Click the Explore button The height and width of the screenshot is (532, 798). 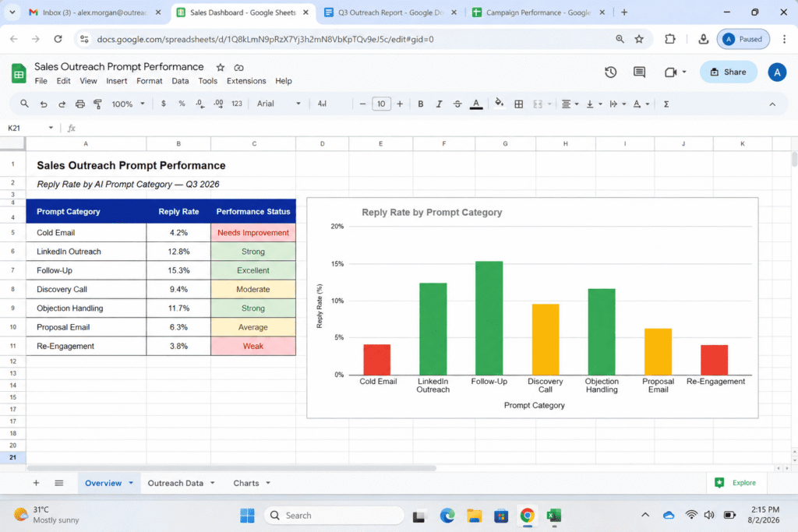(x=736, y=483)
